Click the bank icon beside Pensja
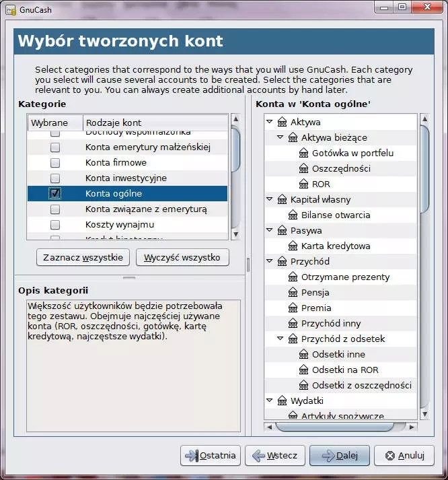The image size is (448, 480). click(x=293, y=293)
